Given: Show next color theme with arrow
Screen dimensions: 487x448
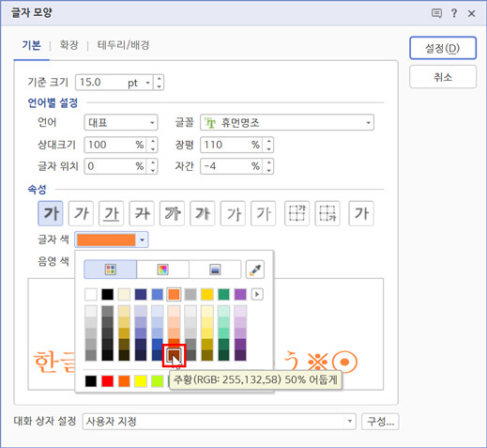Looking at the screenshot, I should [x=257, y=294].
